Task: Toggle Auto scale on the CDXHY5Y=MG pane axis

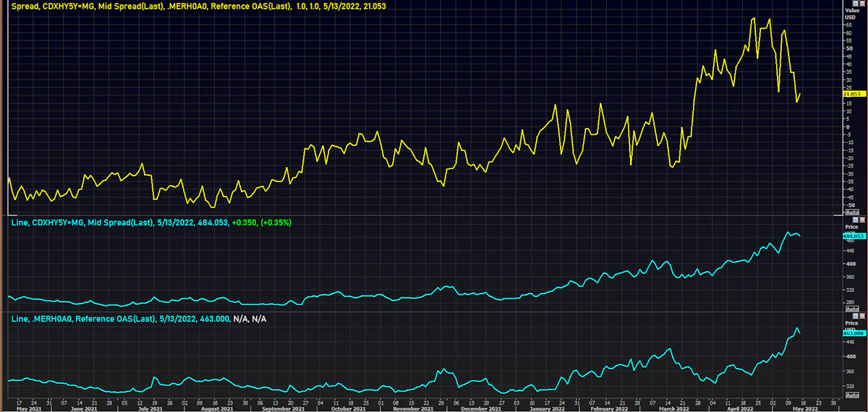Action: (x=852, y=309)
